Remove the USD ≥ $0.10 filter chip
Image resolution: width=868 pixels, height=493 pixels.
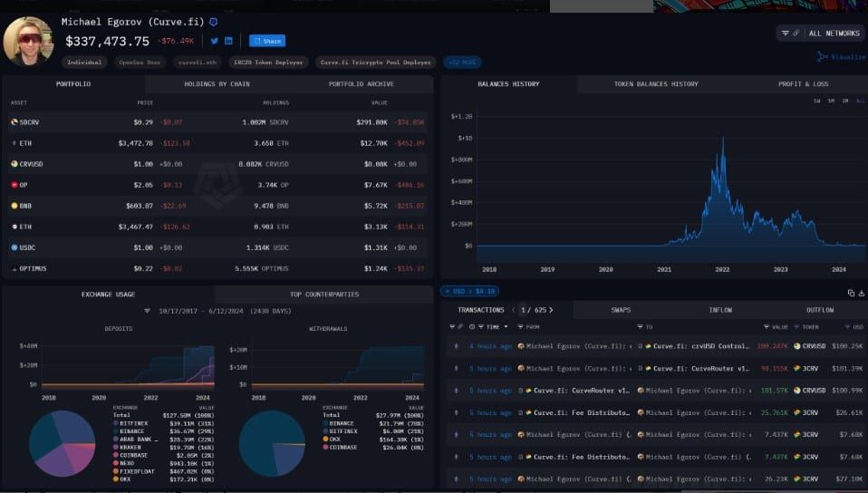point(448,292)
